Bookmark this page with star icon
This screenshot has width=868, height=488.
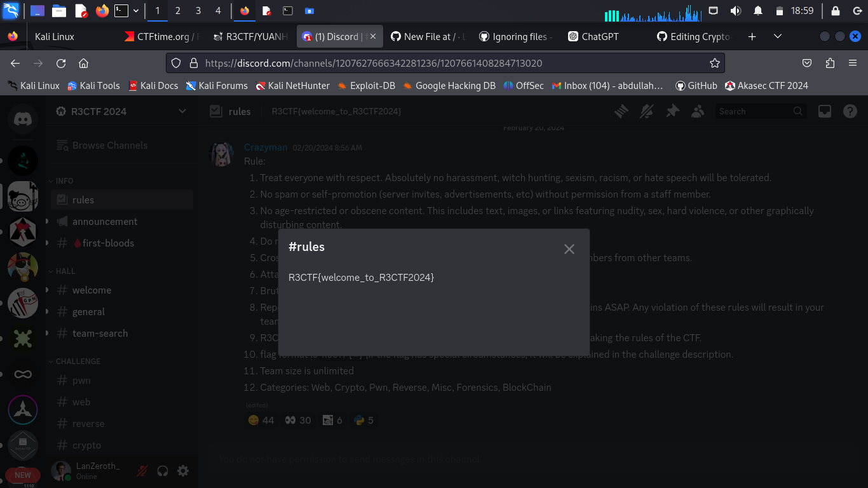[714, 63]
